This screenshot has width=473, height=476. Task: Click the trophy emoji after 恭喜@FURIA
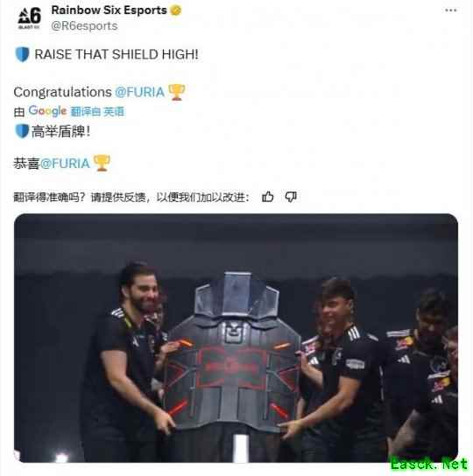(102, 164)
